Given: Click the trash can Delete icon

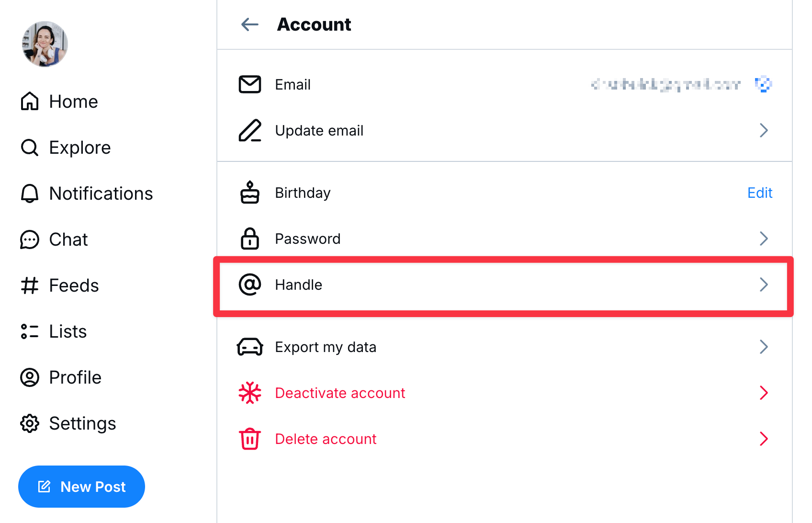Looking at the screenshot, I should tap(249, 439).
